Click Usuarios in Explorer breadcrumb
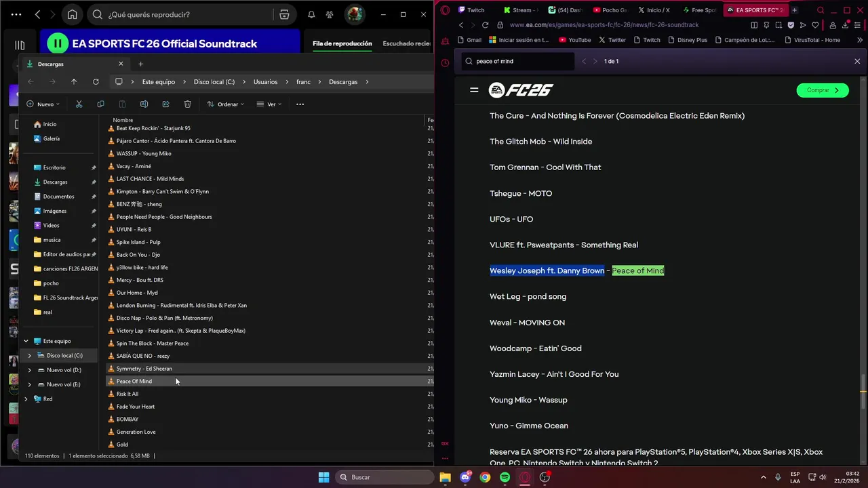 click(x=265, y=81)
